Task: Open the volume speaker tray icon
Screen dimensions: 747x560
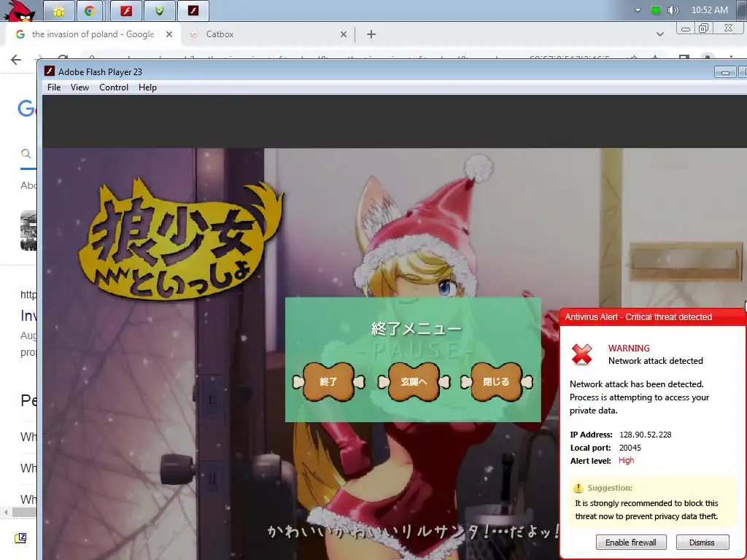Action: pos(673,10)
